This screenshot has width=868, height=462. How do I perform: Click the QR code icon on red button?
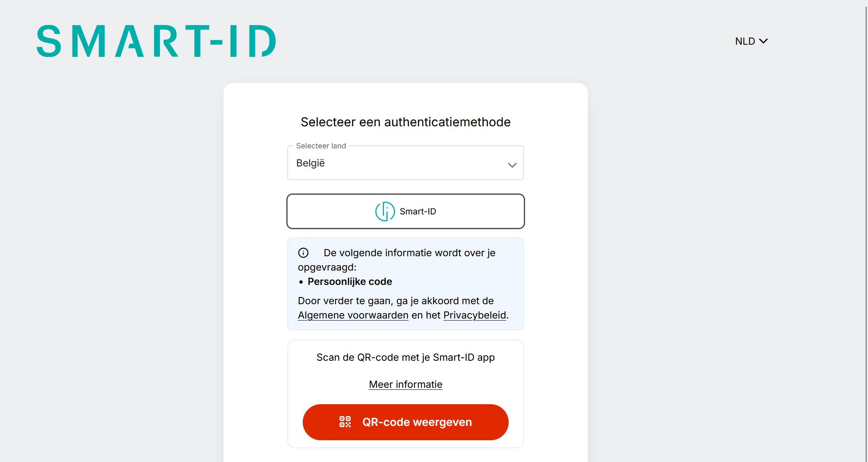(x=345, y=422)
